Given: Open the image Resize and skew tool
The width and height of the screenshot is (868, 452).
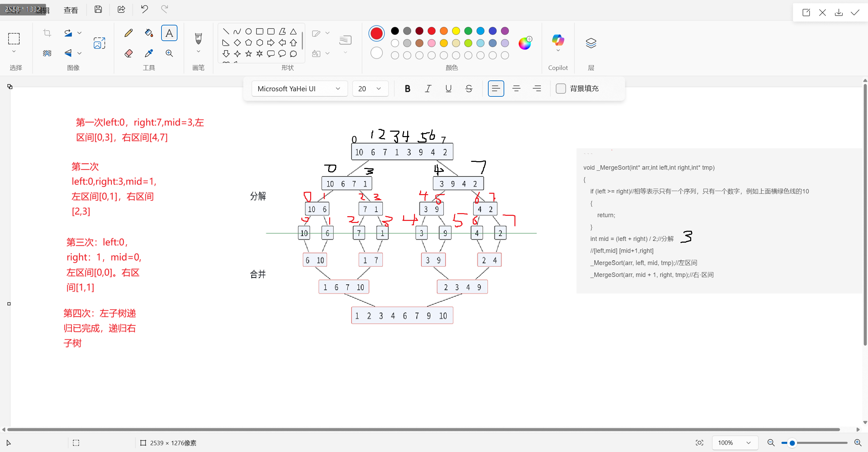Looking at the screenshot, I should click(x=99, y=43).
